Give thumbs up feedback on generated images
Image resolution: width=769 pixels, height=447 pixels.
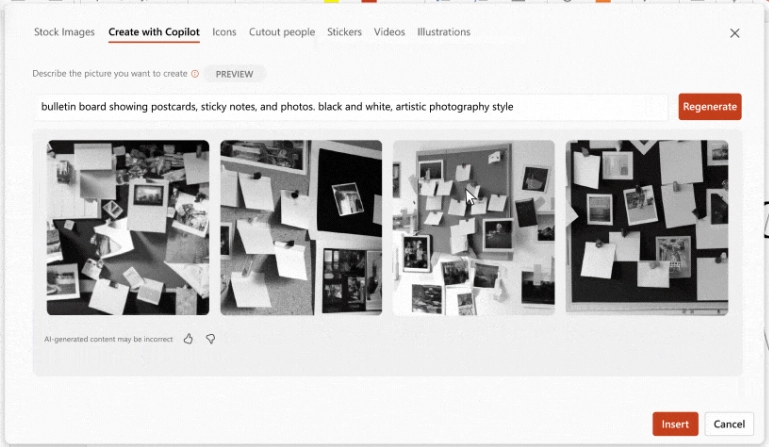tap(188, 339)
